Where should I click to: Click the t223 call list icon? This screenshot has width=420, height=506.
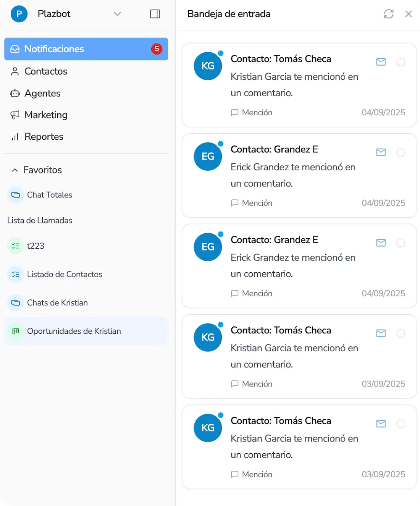[16, 246]
